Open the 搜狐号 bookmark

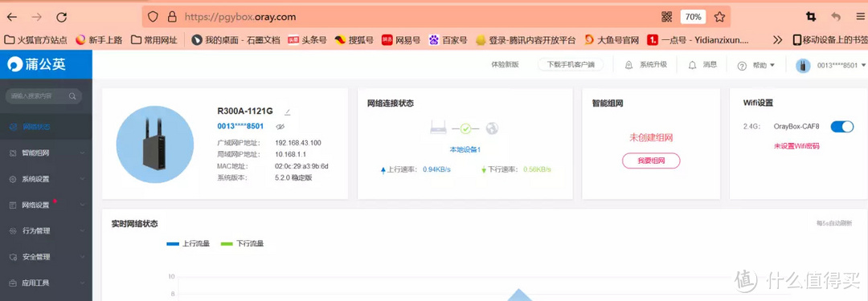[x=354, y=40]
